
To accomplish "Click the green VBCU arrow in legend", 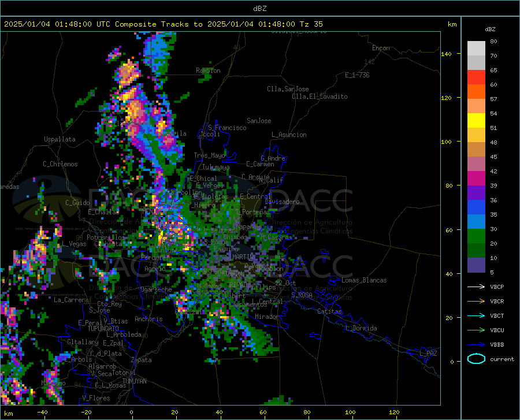I will pos(476,330).
